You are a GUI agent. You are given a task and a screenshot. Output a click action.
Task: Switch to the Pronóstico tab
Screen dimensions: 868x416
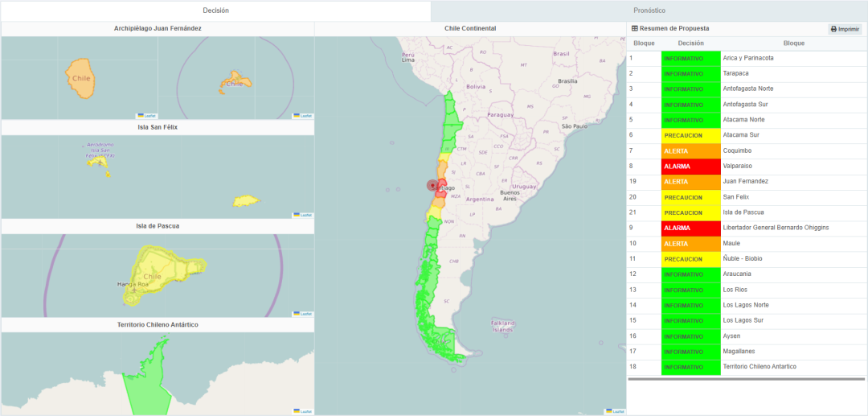(x=649, y=10)
